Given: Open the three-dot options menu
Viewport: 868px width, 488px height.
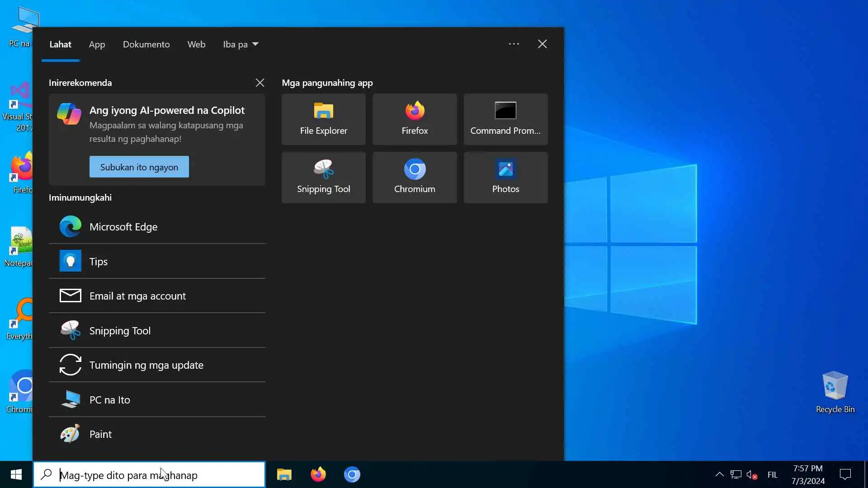Looking at the screenshot, I should pyautogui.click(x=514, y=44).
